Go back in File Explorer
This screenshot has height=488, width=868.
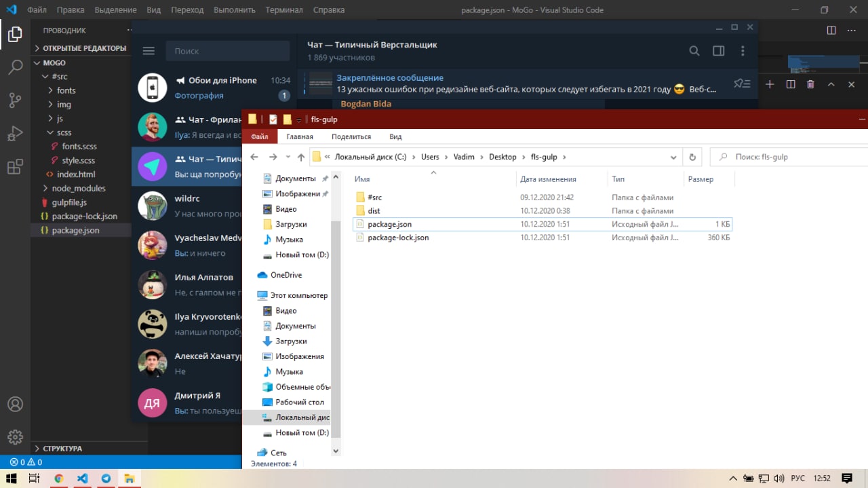254,157
